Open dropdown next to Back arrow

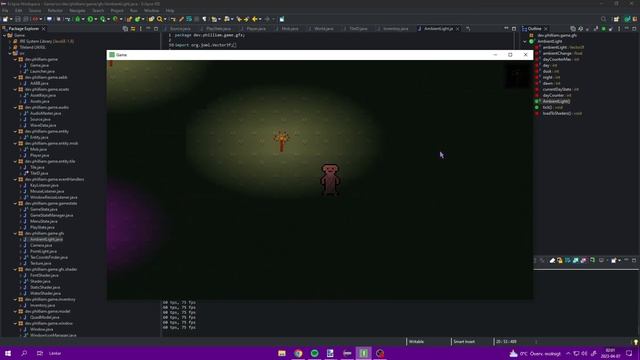(x=260, y=19)
